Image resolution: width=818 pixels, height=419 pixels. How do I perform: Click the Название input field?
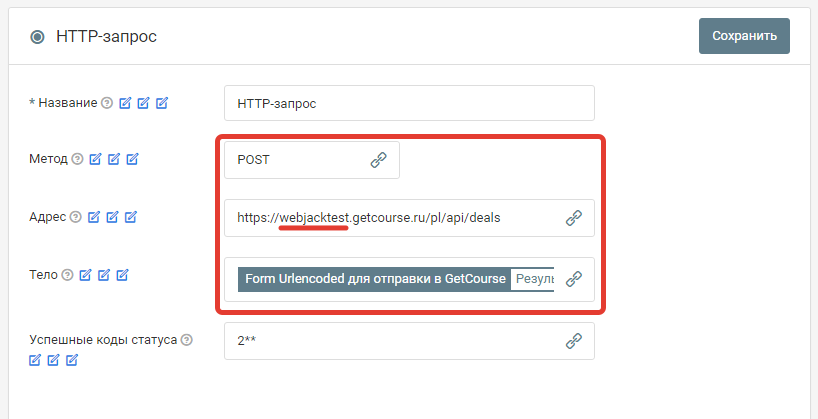(x=409, y=103)
